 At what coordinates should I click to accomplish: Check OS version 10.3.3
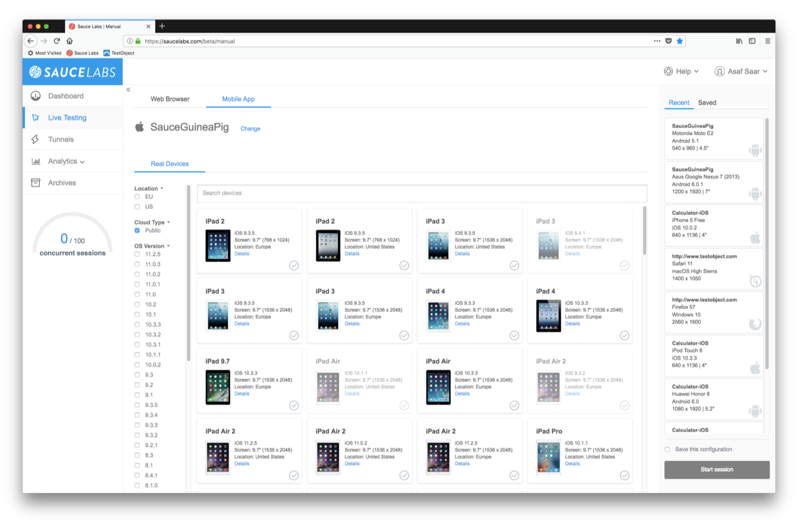137,325
